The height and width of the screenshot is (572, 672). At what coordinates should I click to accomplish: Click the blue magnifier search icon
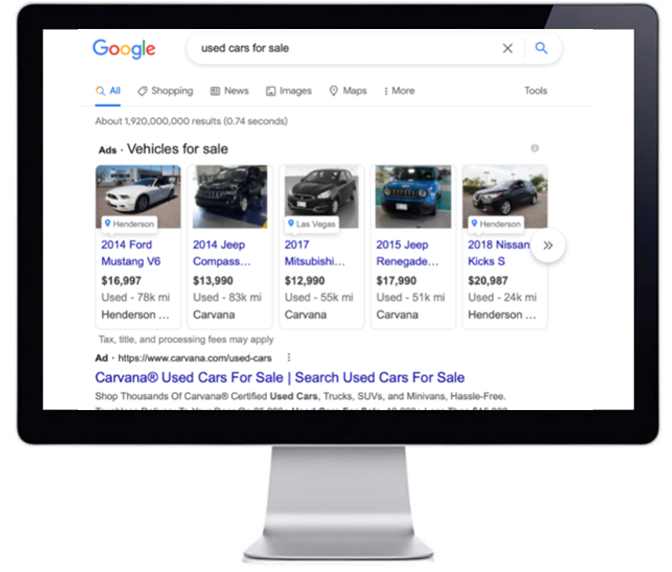click(541, 48)
